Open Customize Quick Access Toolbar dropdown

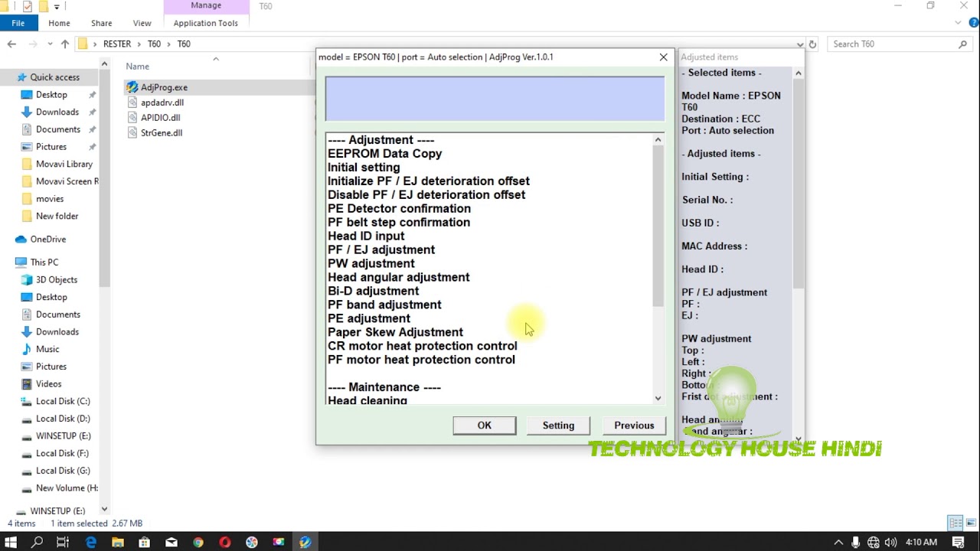point(57,7)
